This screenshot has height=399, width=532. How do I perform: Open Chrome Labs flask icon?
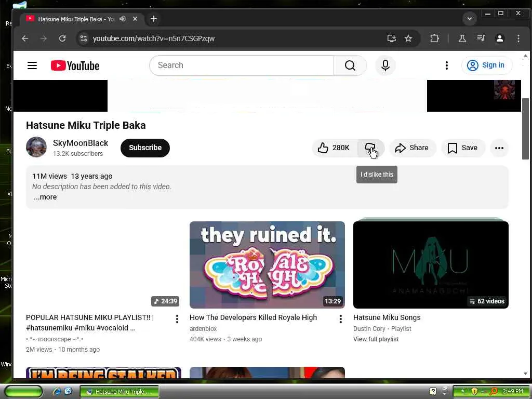pos(462,38)
